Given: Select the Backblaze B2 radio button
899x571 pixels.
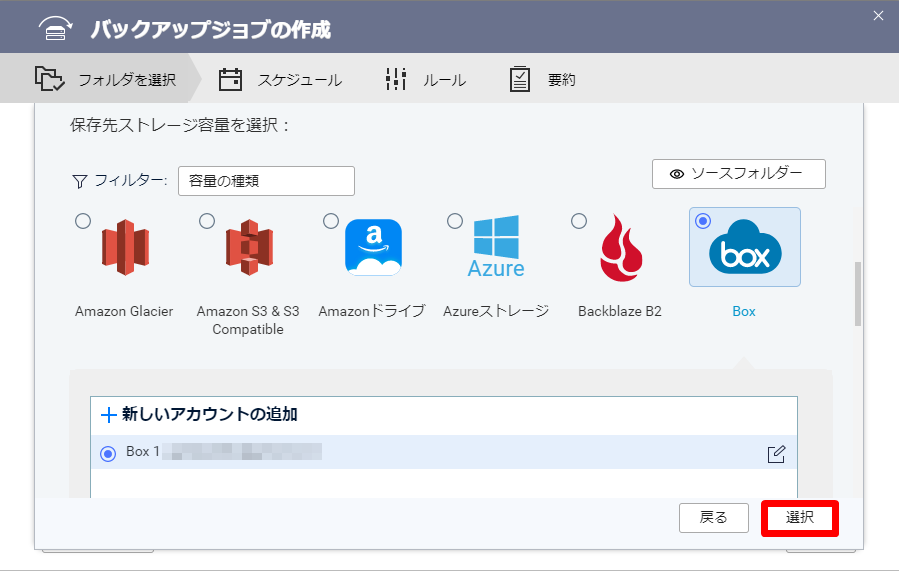Looking at the screenshot, I should coord(579,221).
